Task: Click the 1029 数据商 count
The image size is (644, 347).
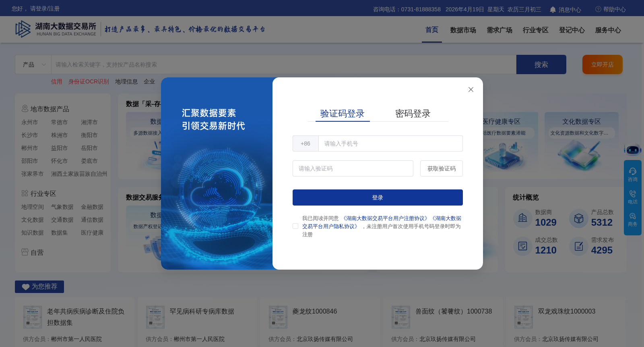Action: (x=546, y=222)
